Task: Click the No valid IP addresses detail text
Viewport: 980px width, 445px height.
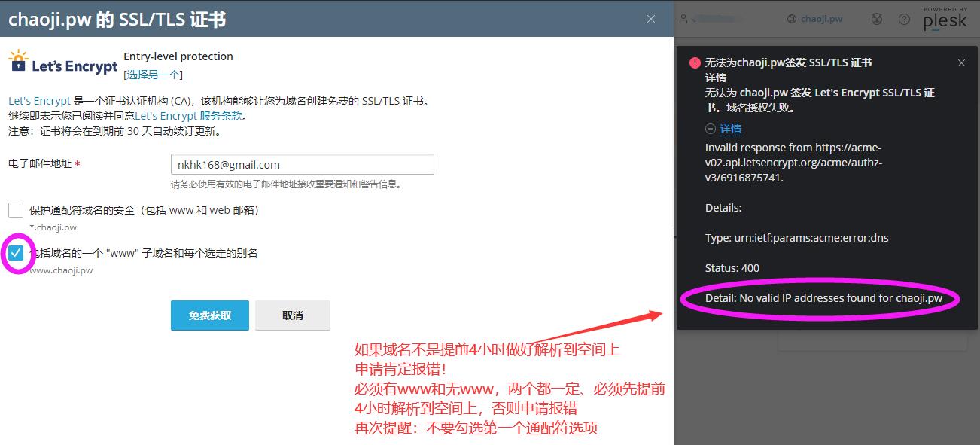Action: [x=823, y=298]
